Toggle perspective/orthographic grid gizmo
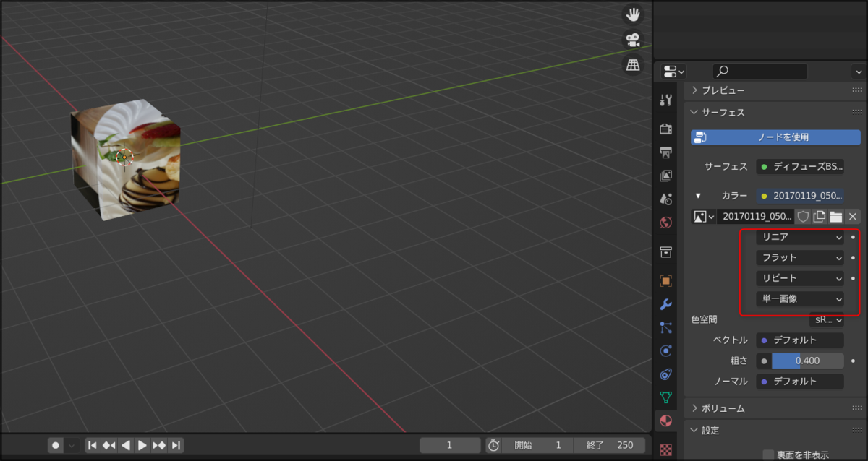Image resolution: width=868 pixels, height=461 pixels. 633,64
